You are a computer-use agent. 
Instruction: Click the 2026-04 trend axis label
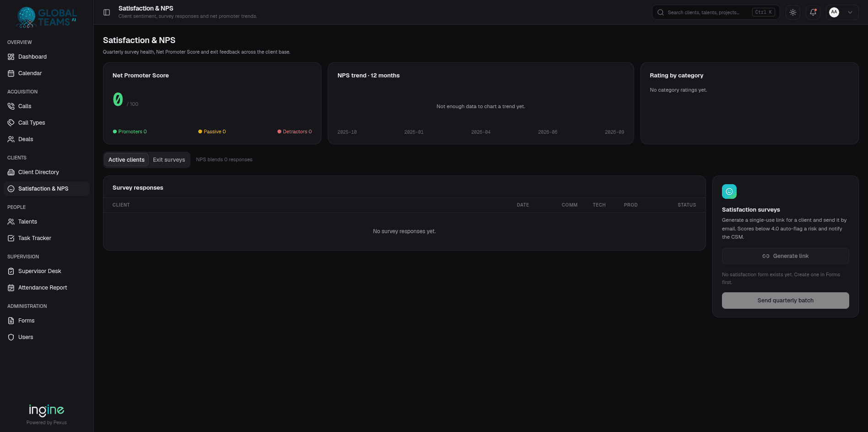(481, 132)
